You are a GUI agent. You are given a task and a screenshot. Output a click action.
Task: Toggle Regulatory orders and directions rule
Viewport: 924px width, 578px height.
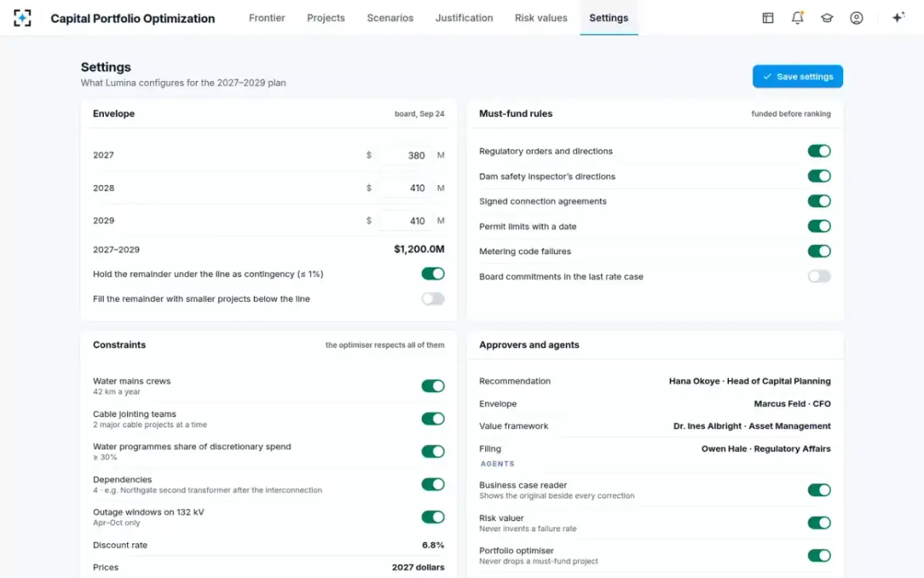click(x=819, y=151)
